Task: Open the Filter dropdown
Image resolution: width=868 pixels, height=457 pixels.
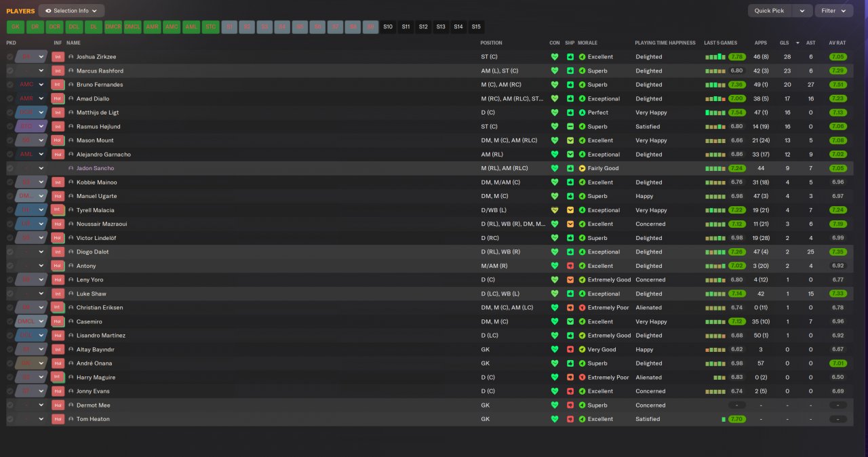Action: click(x=834, y=11)
